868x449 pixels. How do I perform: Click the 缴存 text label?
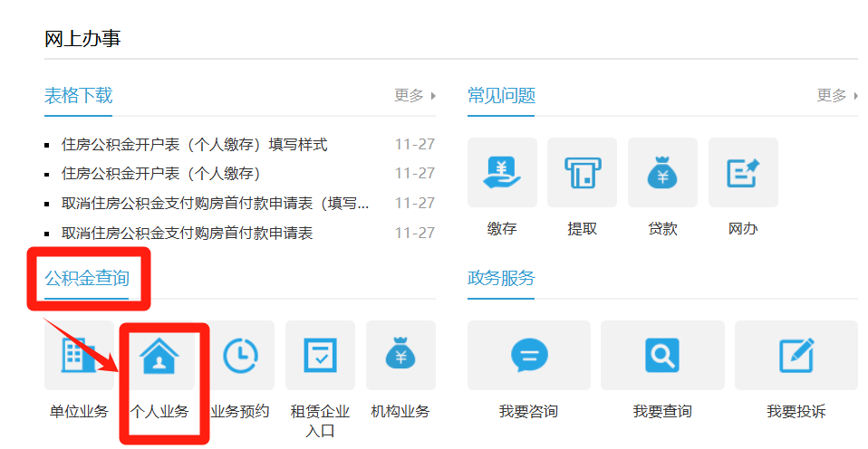(x=502, y=228)
